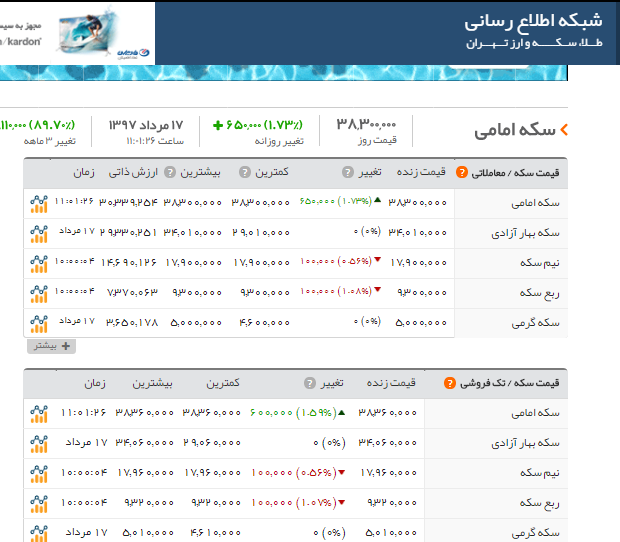The image size is (620, 542).
Task: Click سکه بهار آزادی live price ۳۴,۰۶۰,۰۰۰ تک فروشی
Action: [x=388, y=442]
